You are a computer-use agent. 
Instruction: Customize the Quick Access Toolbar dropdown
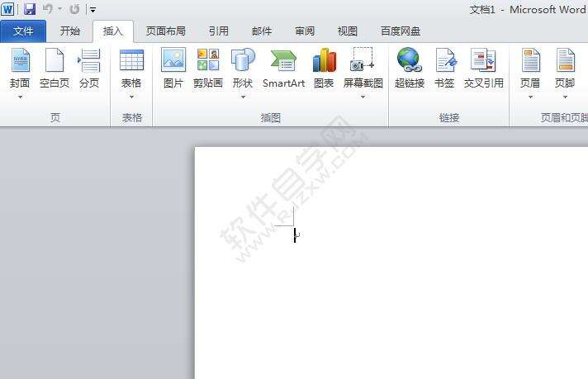click(x=92, y=10)
